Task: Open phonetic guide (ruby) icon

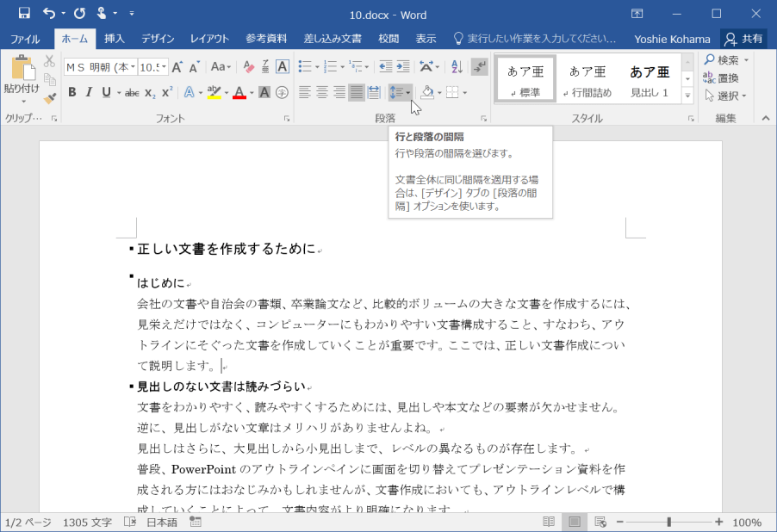Action: tap(265, 67)
